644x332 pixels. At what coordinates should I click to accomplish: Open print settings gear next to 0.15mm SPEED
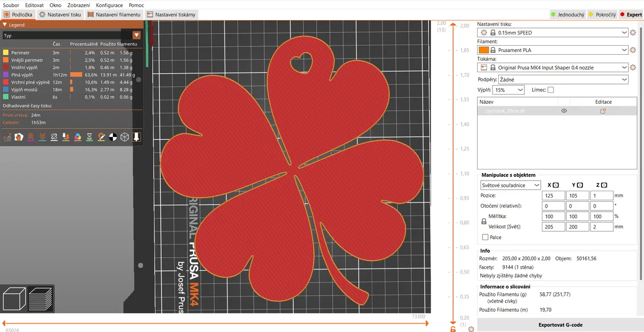633,32
